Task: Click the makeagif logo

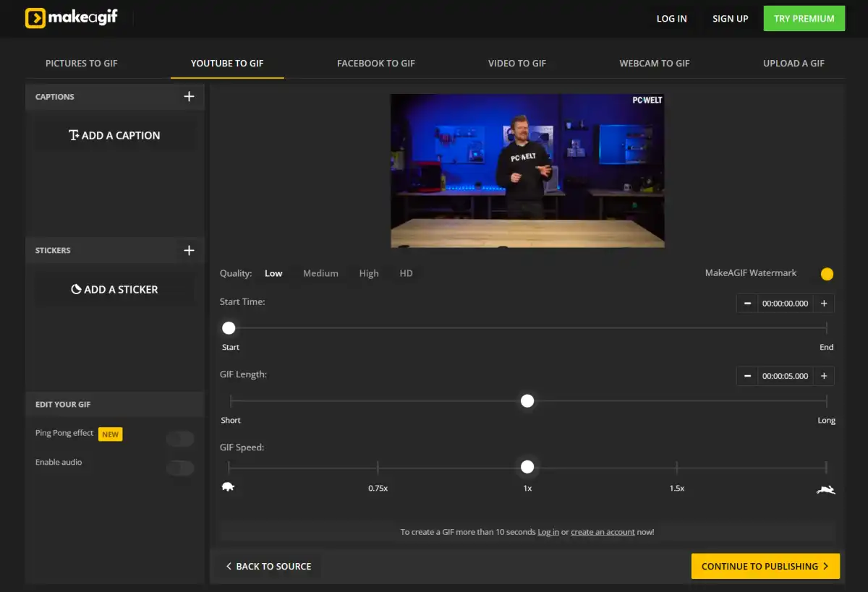Action: click(x=71, y=18)
